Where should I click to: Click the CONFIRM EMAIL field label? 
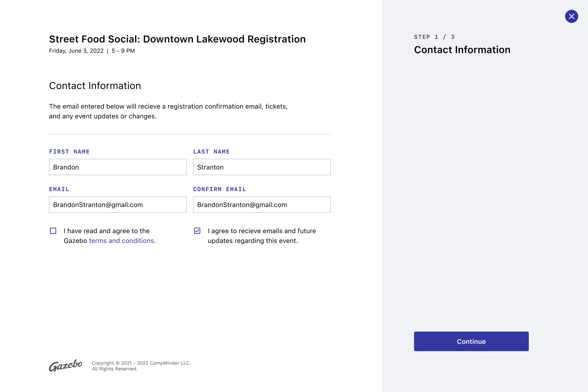[x=219, y=189]
